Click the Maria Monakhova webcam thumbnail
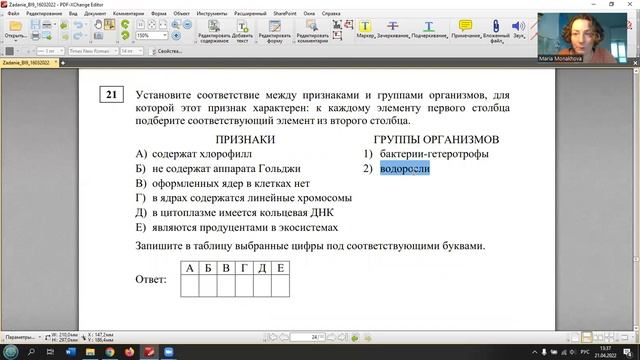Image resolution: width=640 pixels, height=360 pixels. tap(582, 38)
